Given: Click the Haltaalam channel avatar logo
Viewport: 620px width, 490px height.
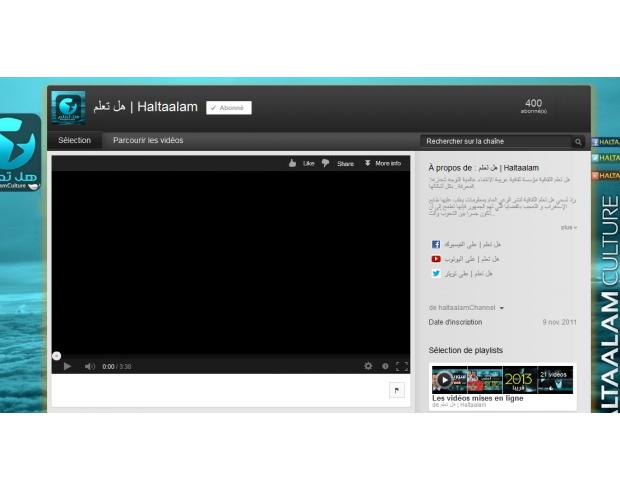Looking at the screenshot, I should click(68, 108).
